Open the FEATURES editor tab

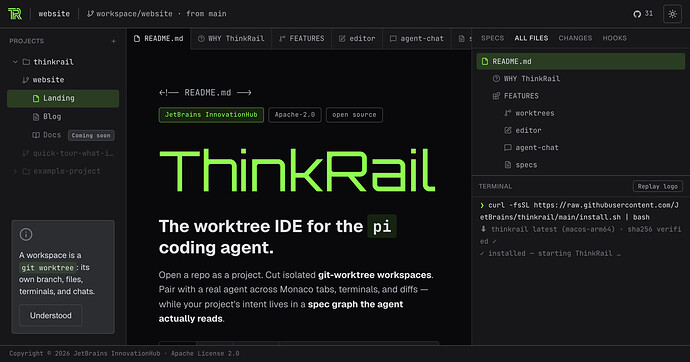pos(301,39)
